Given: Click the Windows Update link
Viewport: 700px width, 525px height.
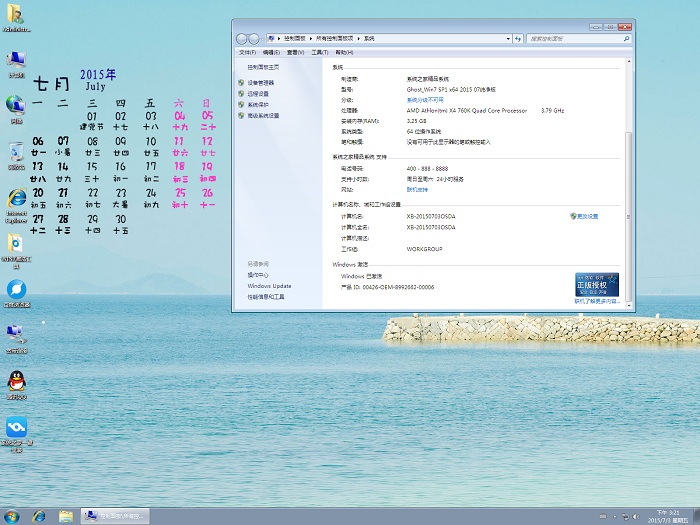Looking at the screenshot, I should (269, 286).
